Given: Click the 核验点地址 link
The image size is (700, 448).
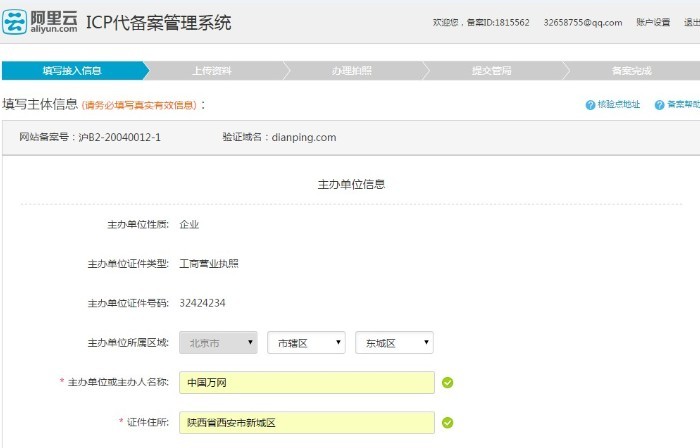Looking at the screenshot, I should [619, 104].
